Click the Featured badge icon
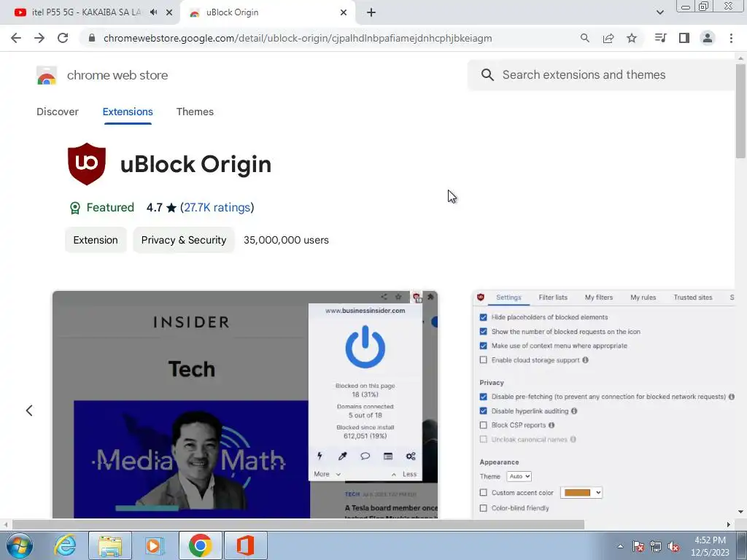 tap(75, 208)
